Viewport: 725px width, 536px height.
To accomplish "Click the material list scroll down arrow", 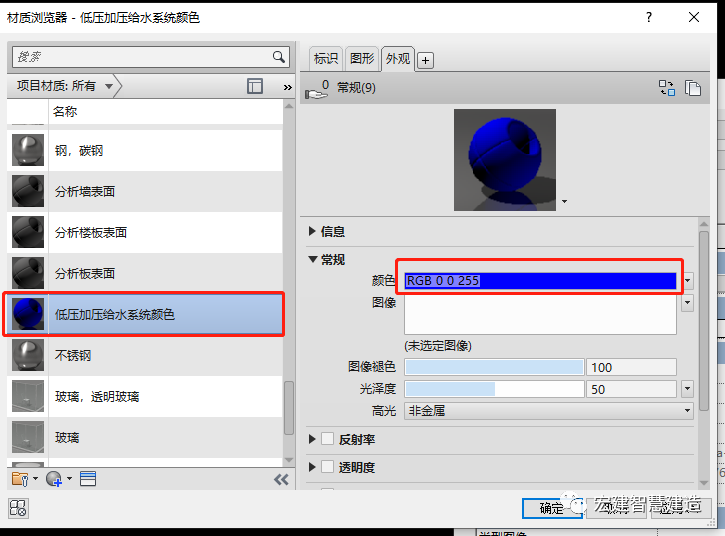I will click(289, 460).
